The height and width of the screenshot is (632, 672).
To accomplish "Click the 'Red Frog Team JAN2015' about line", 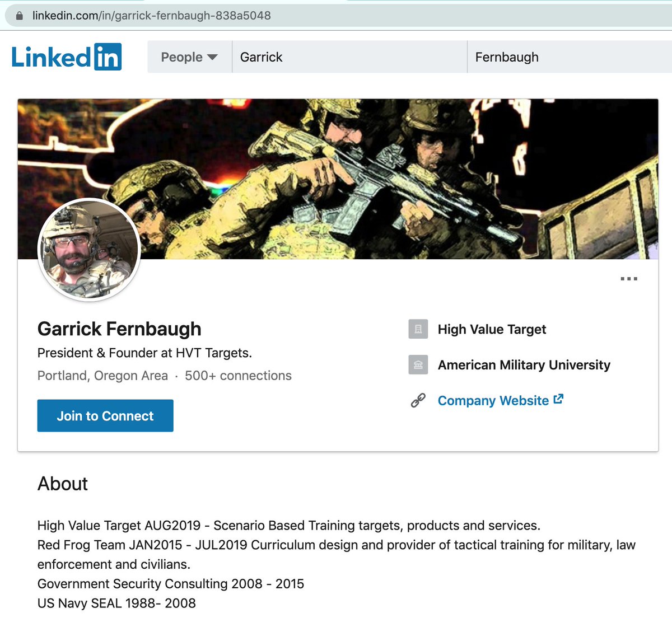I will pos(337,555).
